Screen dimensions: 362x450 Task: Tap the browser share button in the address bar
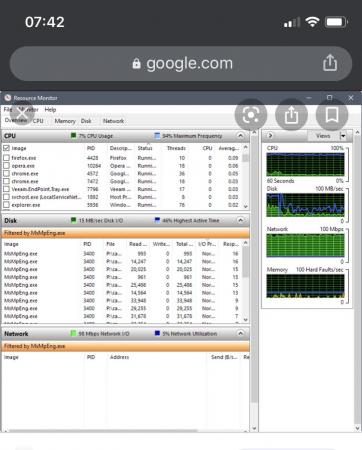tap(330, 63)
